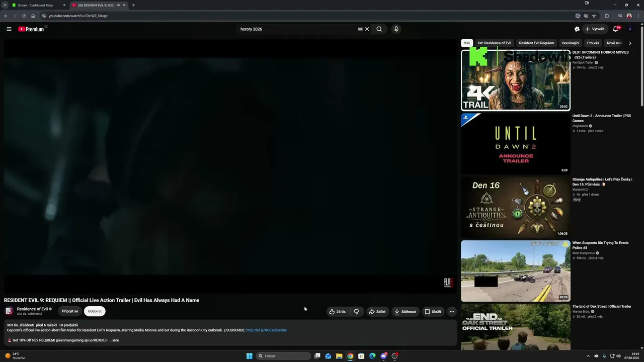Select the Od: Residence of Evil chip
The image size is (644, 362).
click(x=495, y=43)
